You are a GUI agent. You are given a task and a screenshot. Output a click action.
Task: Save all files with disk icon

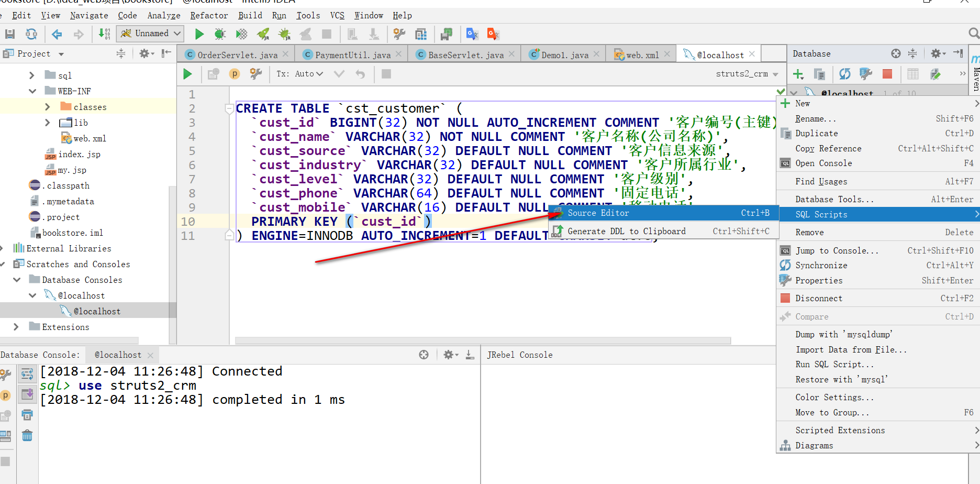click(x=9, y=33)
